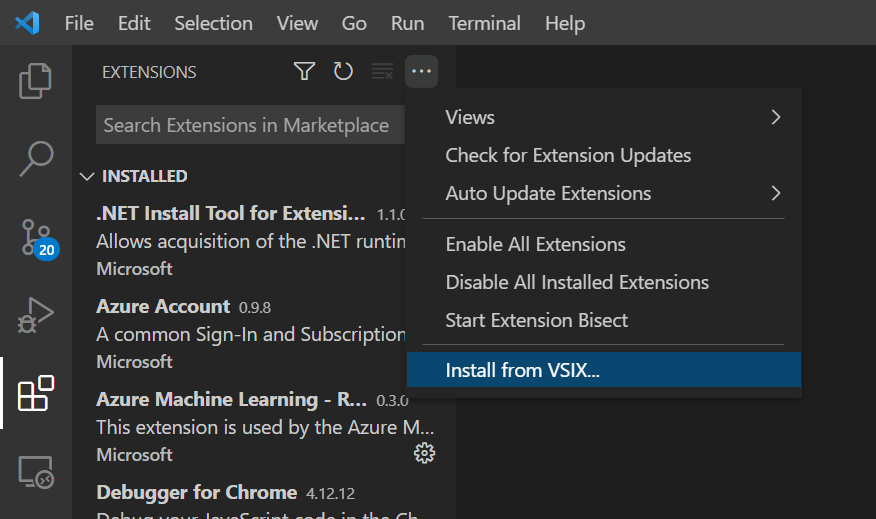Open the Explorer view icon
Viewport: 876px width, 519px height.
[36, 81]
